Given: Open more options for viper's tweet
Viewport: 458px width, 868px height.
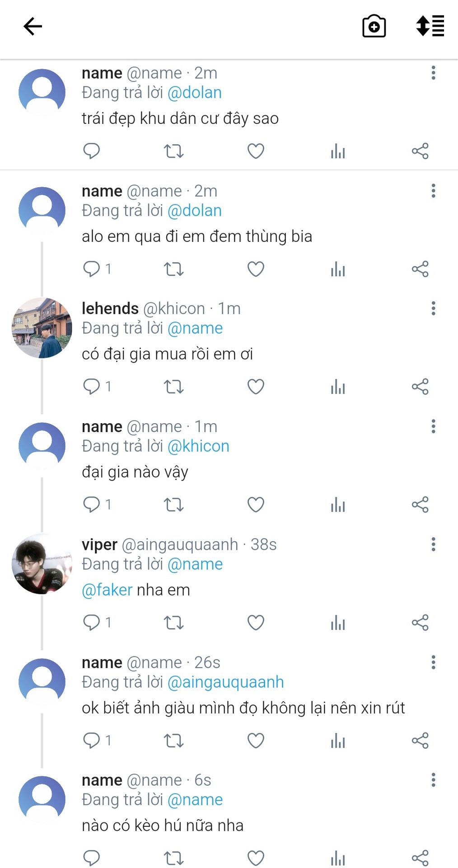Looking at the screenshot, I should pyautogui.click(x=433, y=544).
